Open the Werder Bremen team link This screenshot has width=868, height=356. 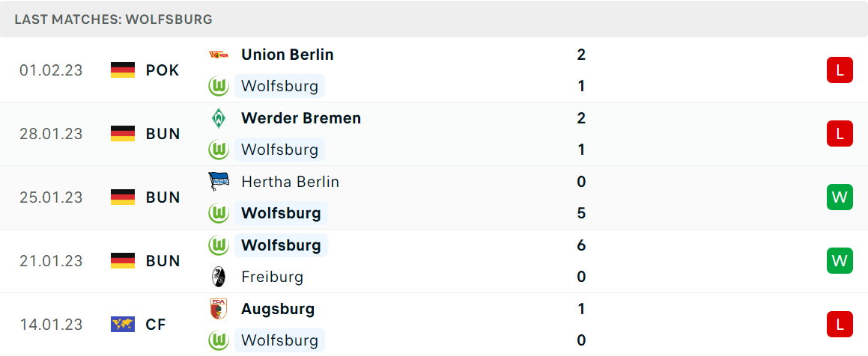(x=301, y=118)
